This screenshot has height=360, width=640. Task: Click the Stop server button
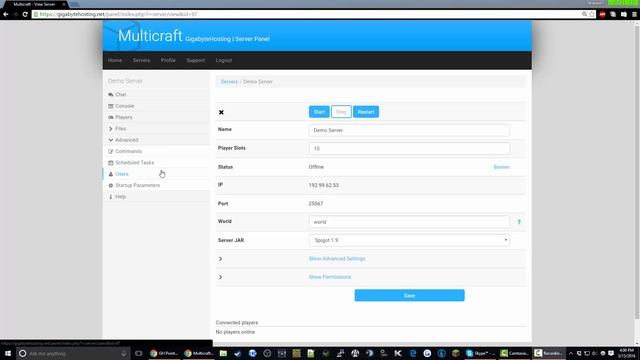click(341, 112)
